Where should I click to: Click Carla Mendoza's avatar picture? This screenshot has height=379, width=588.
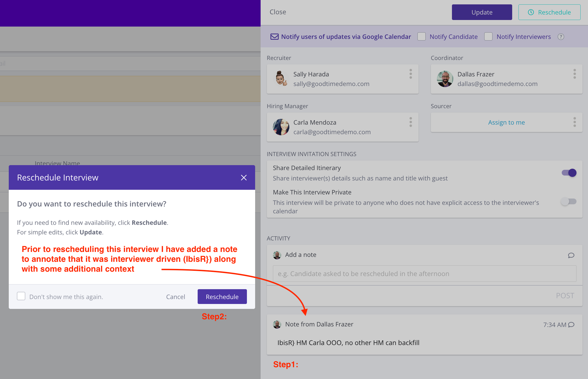(281, 127)
